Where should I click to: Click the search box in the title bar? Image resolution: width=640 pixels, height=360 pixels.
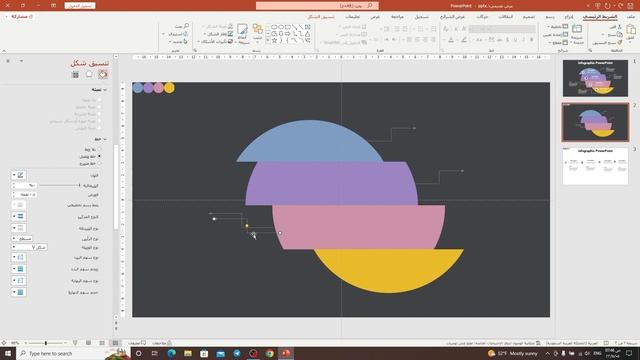[317, 6]
